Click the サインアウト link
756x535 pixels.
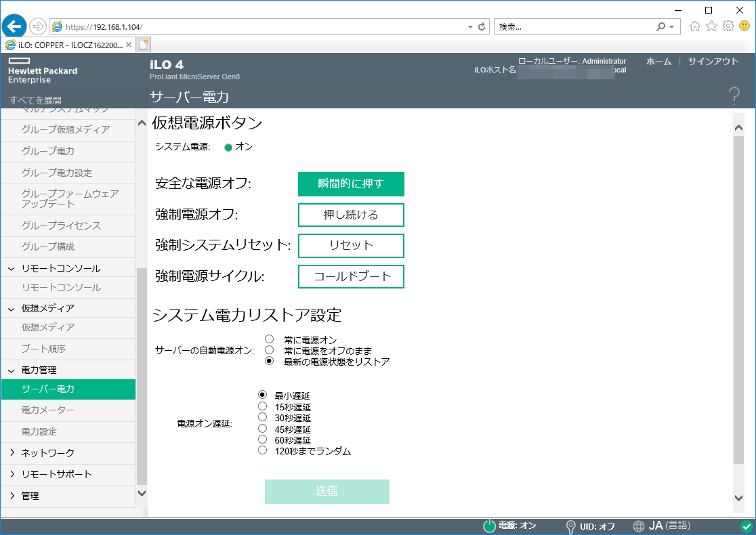tap(713, 62)
